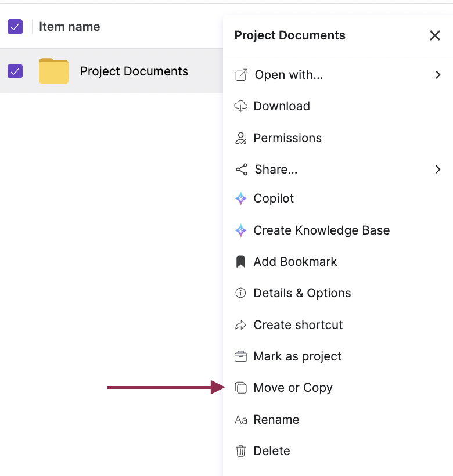Close the Project Documents context panel
The width and height of the screenshot is (453, 476).
(434, 35)
